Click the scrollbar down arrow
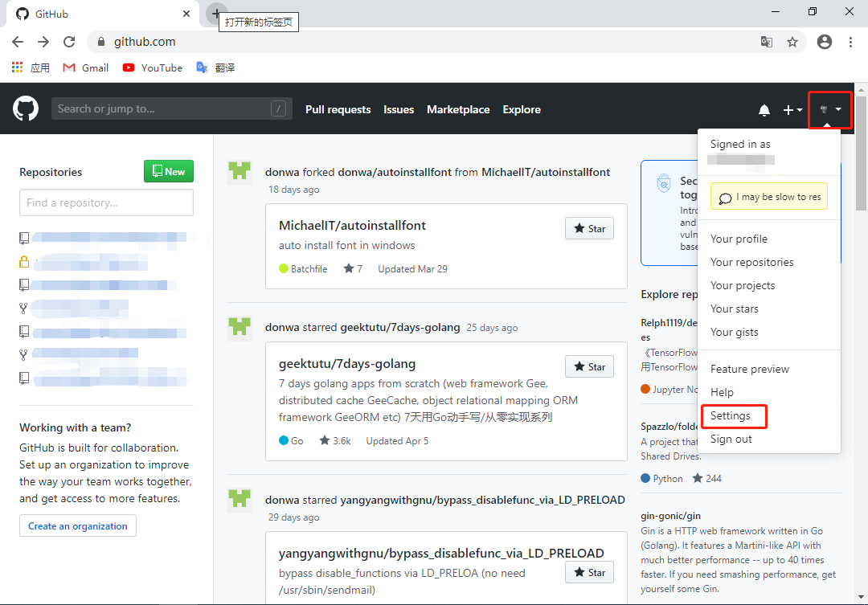The width and height of the screenshot is (868, 605). tap(861, 597)
